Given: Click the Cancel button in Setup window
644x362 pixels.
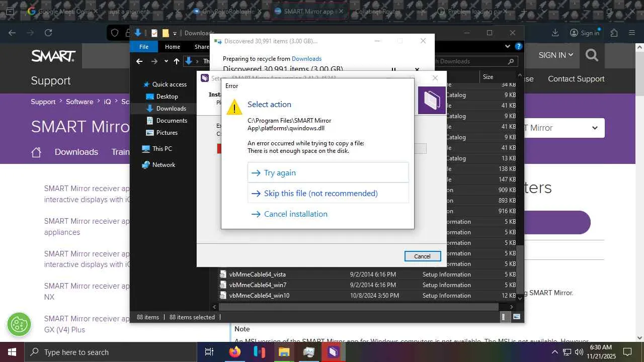Looking at the screenshot, I should coord(423,256).
